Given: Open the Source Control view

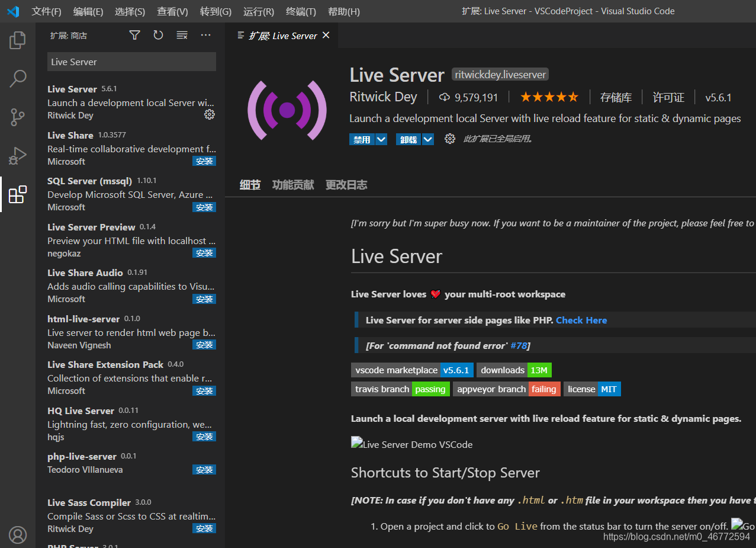Looking at the screenshot, I should (x=18, y=117).
